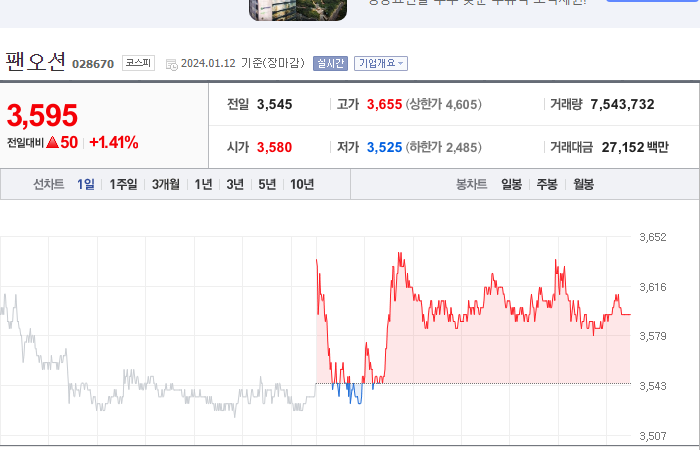This screenshot has width=700, height=450.
Task: Click the stock code 028670
Action: [x=93, y=64]
